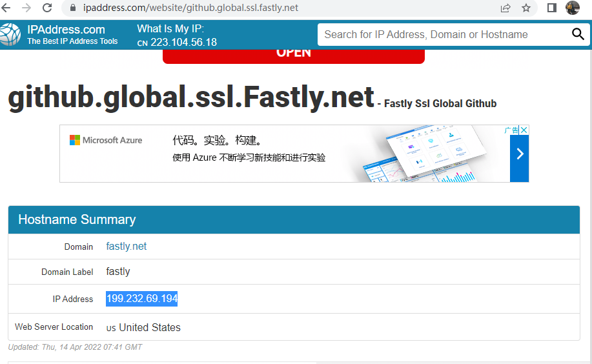Open the user profile avatar

coord(573,8)
